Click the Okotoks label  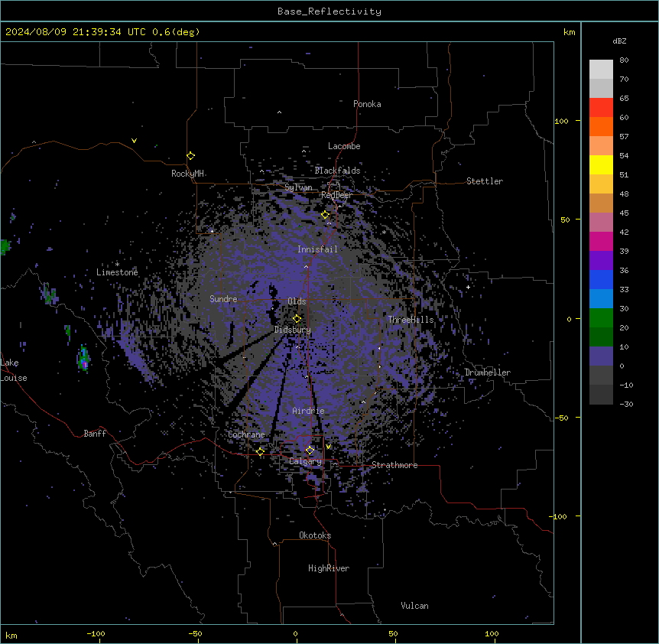315,535
